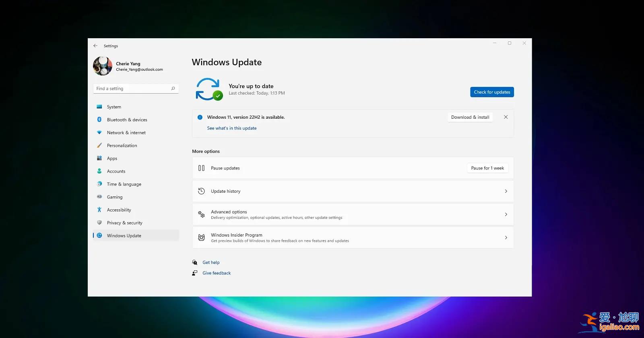Click the back arrow in Settings

[95, 46]
